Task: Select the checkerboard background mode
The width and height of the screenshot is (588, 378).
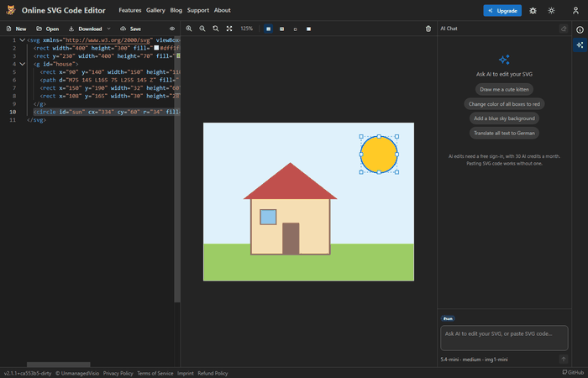Action: tap(281, 29)
